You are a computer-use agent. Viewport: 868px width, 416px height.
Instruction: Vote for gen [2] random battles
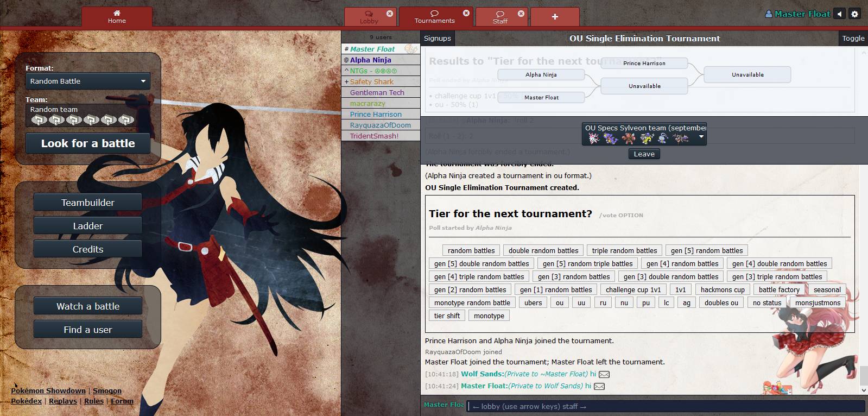pyautogui.click(x=470, y=289)
